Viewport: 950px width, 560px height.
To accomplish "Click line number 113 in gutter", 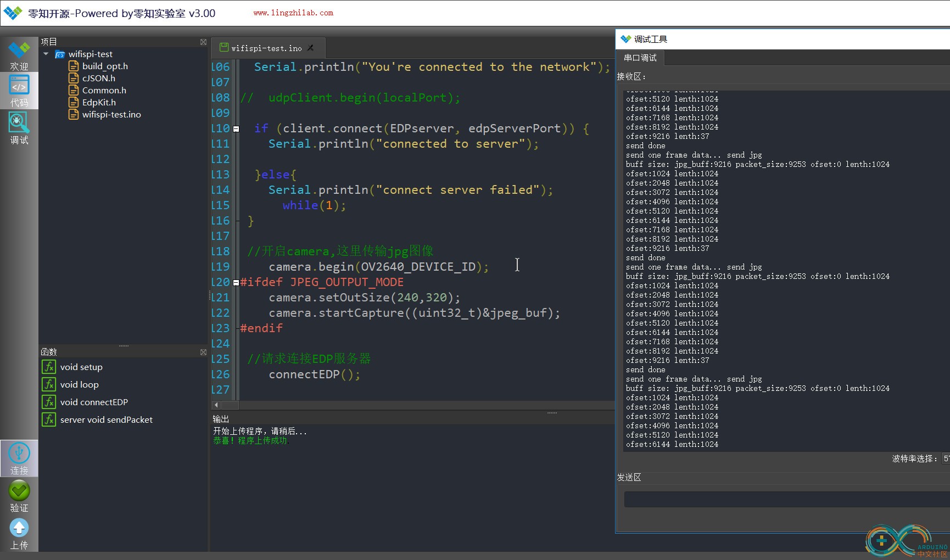I will click(x=221, y=175).
